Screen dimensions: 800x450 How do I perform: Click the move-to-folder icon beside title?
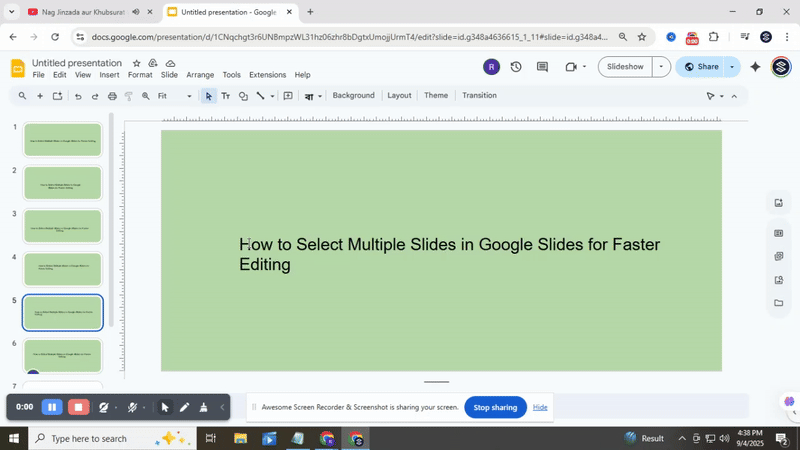tap(153, 63)
